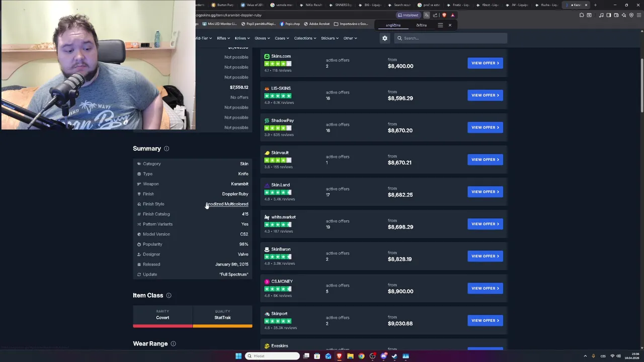This screenshot has height=362, width=644.
Task: Click the LIS-SKINS marketplace logo
Action: tap(267, 88)
